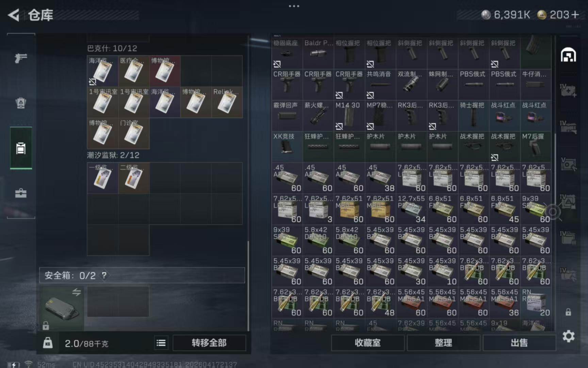This screenshot has width=588, height=368.
Task: Select the 稳固底座 attachment
Action: (x=287, y=53)
